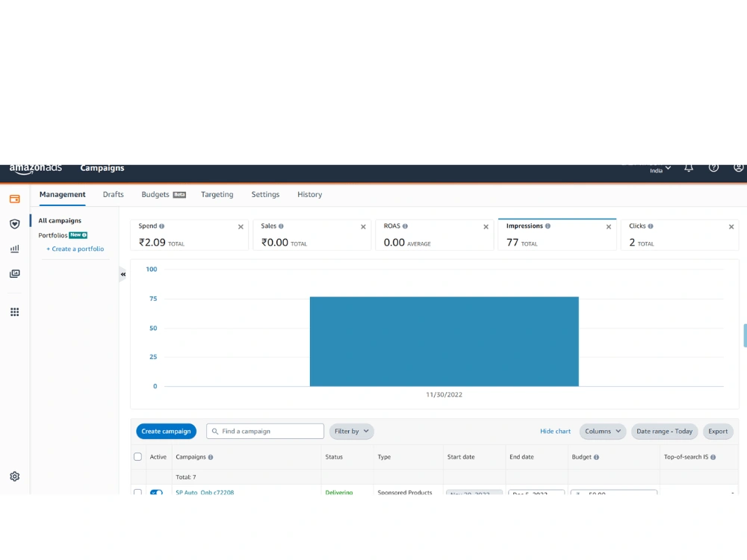The width and height of the screenshot is (747, 560).
Task: Remove the Spend metric card
Action: 241,227
